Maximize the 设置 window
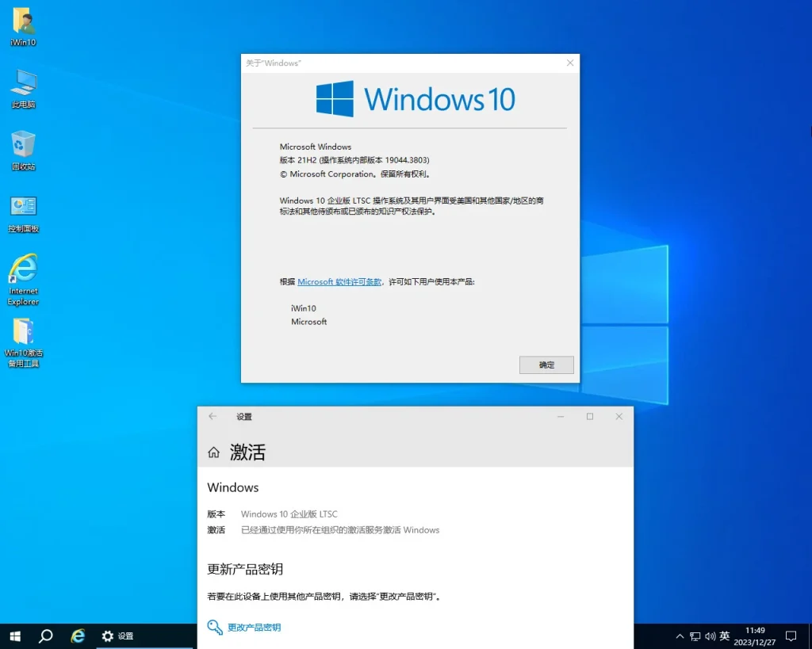 [x=589, y=416]
